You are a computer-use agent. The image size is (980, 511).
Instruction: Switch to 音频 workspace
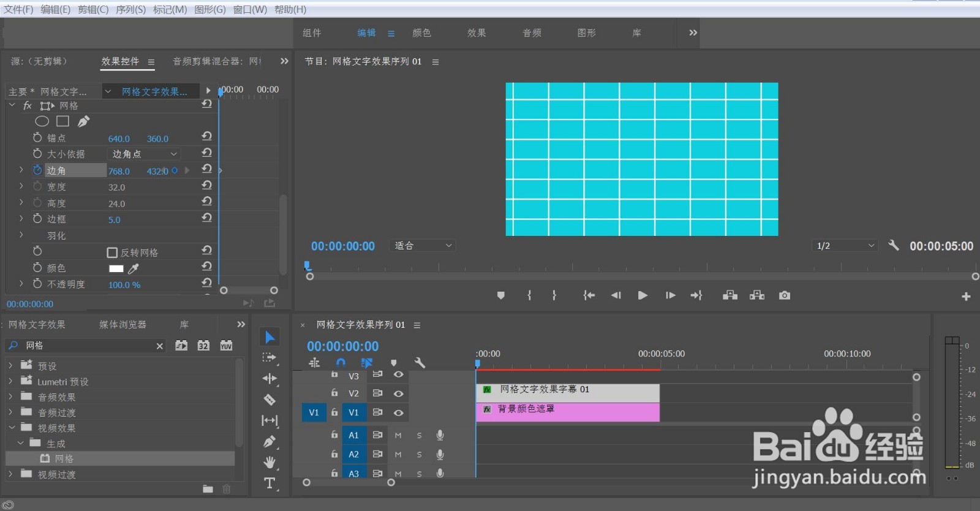pos(532,33)
